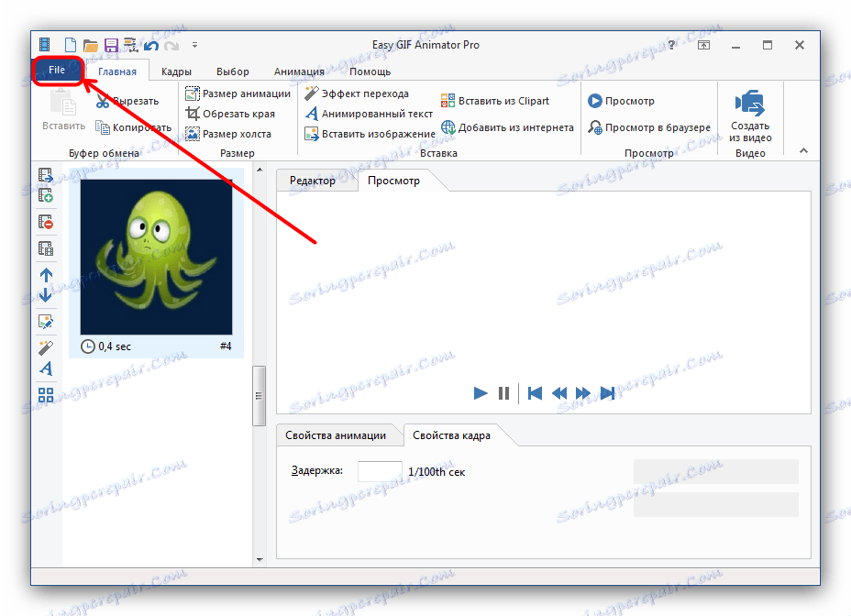
Task: Open the quick access toolbar dropdown
Action: 194,44
